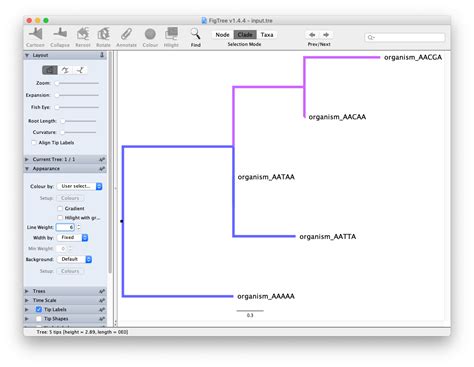Screen dimensions: 474x367
Task: Select the Rotate tool icon
Action: coord(103,34)
